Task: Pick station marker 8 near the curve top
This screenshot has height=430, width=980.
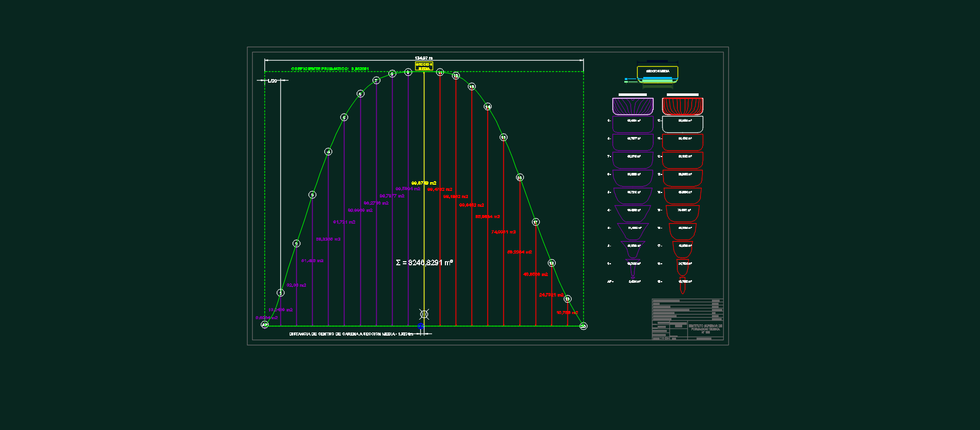Action: (x=392, y=74)
